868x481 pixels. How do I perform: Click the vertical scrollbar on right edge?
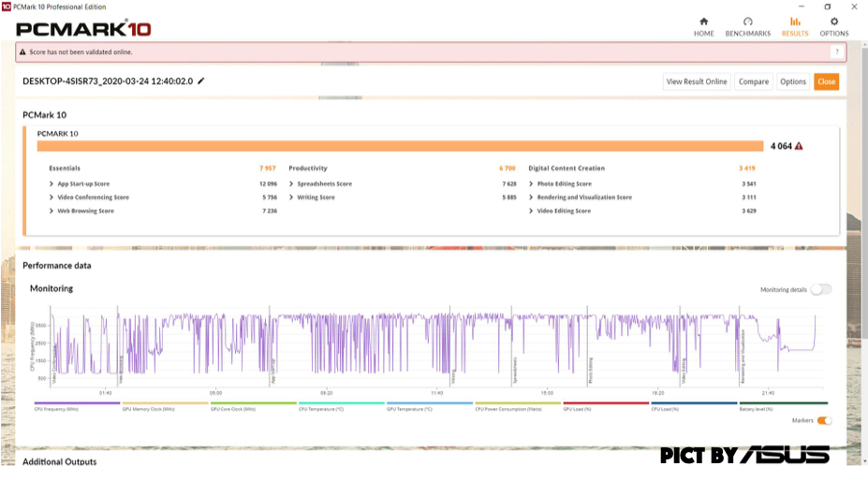pyautogui.click(x=863, y=194)
